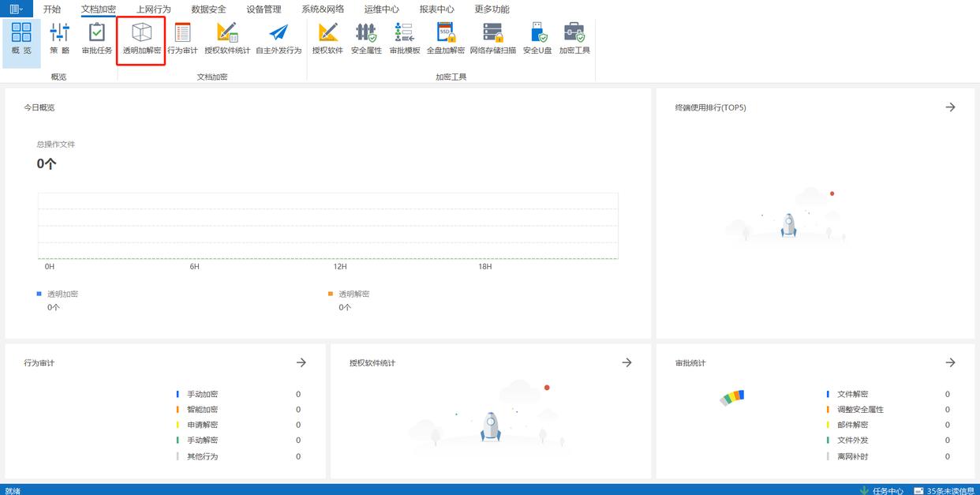980x495 pixels.
Task: Open the 策略 settings icon
Action: click(60, 39)
